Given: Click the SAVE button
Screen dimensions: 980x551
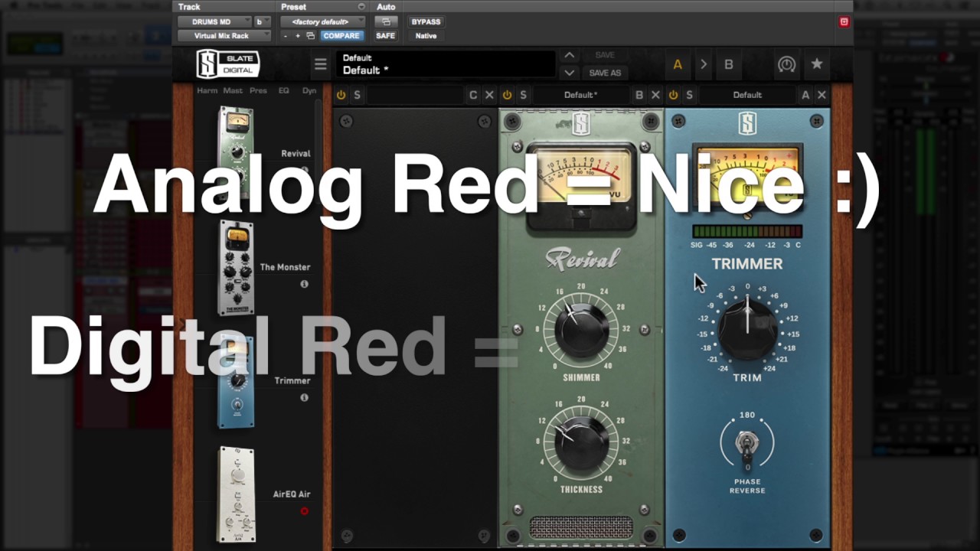Looking at the screenshot, I should click(x=605, y=55).
